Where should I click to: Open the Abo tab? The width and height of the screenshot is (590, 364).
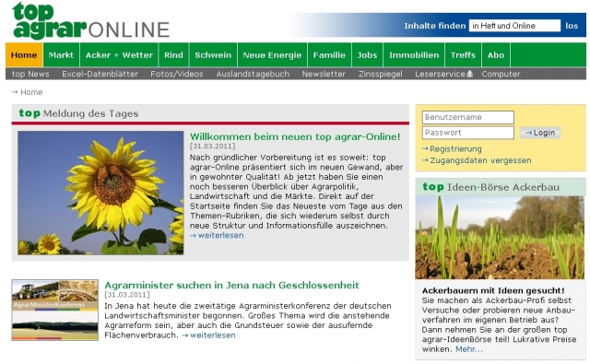pos(496,55)
